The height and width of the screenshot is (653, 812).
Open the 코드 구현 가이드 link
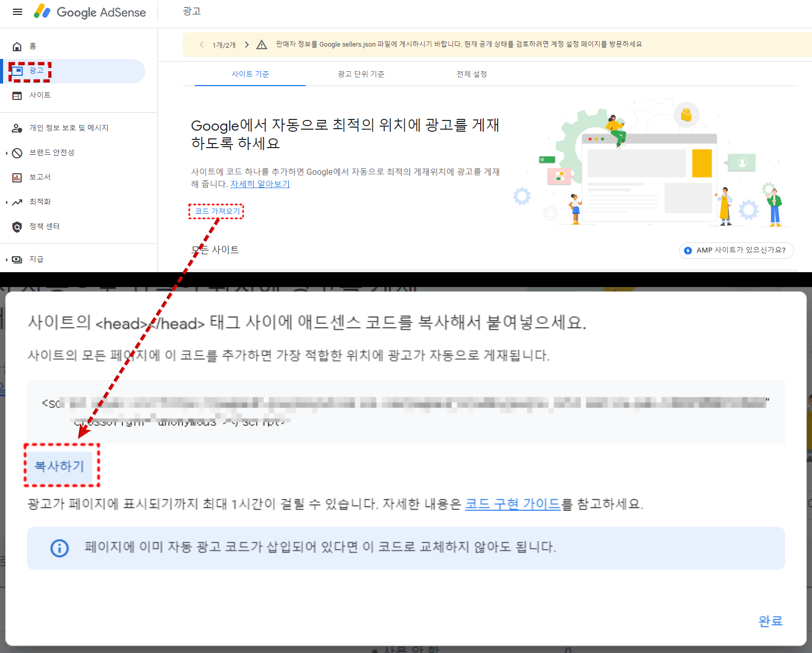click(512, 504)
